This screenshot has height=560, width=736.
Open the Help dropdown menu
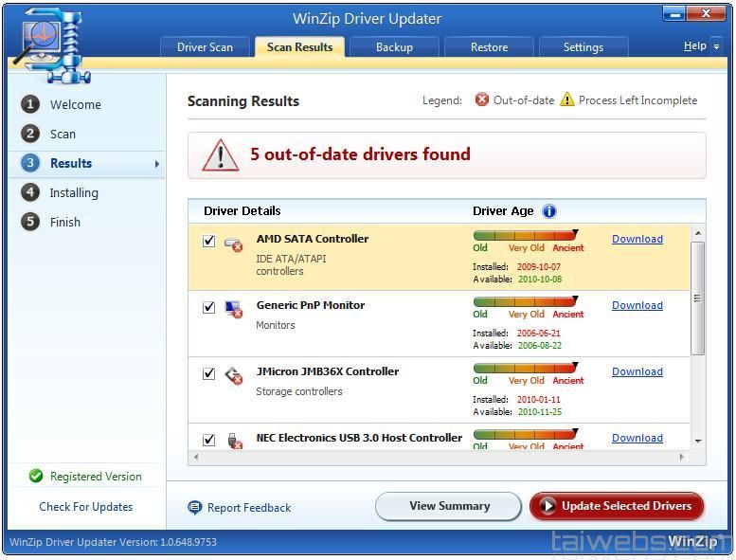[x=700, y=46]
